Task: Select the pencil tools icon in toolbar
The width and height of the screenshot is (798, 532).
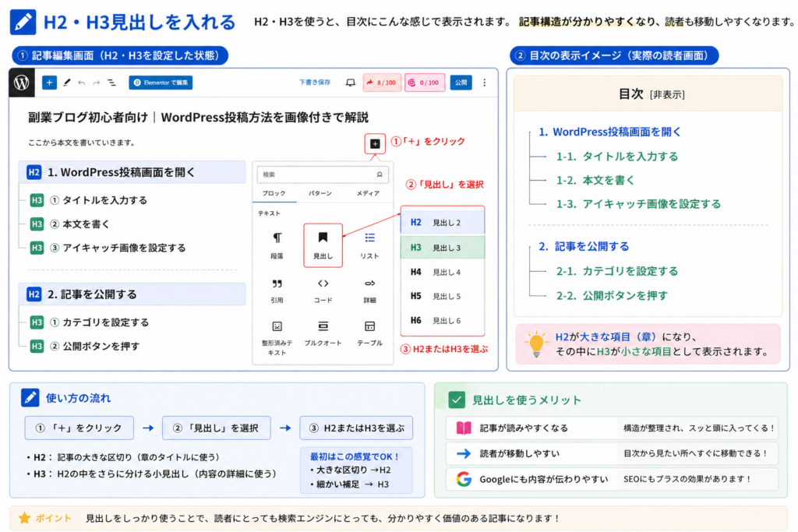Action: 67,83
